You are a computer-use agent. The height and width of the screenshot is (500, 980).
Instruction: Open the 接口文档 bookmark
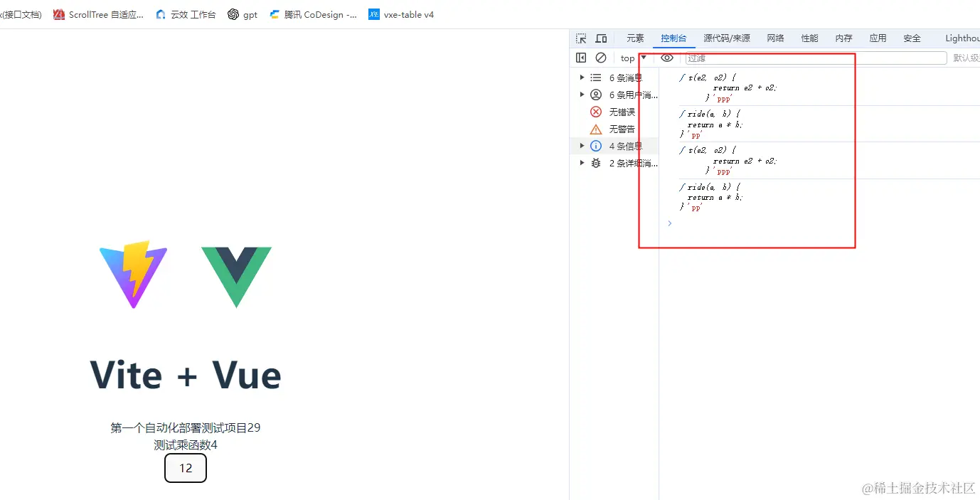21,14
